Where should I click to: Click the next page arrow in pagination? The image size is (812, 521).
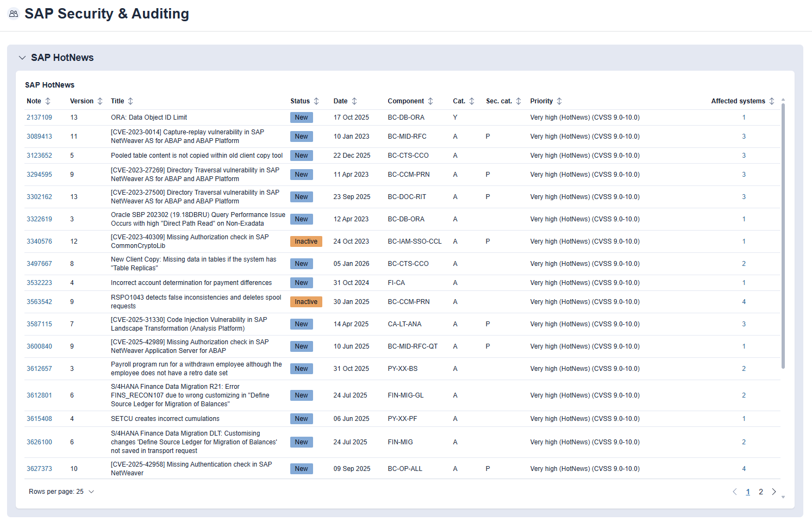coord(774,492)
